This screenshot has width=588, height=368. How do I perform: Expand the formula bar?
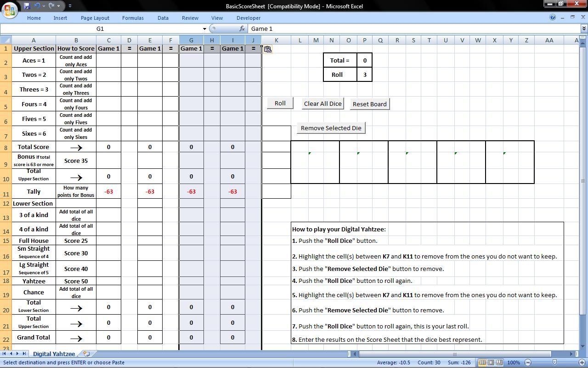(x=584, y=29)
